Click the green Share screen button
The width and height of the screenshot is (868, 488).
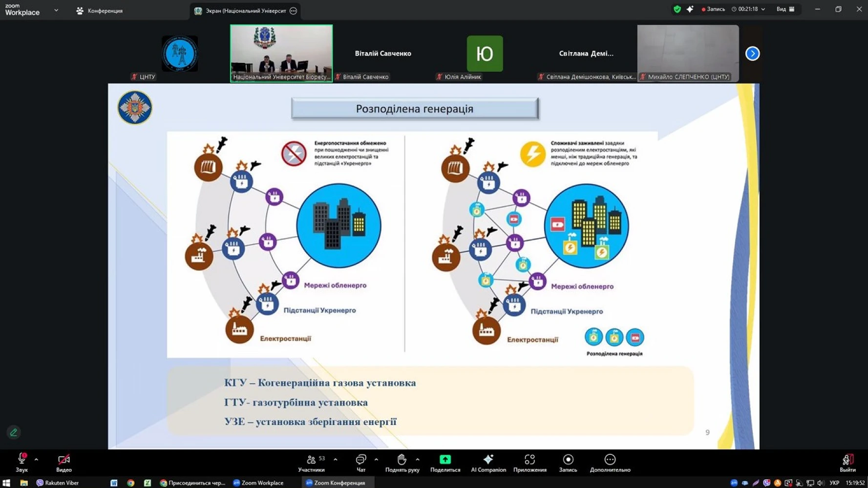(445, 463)
